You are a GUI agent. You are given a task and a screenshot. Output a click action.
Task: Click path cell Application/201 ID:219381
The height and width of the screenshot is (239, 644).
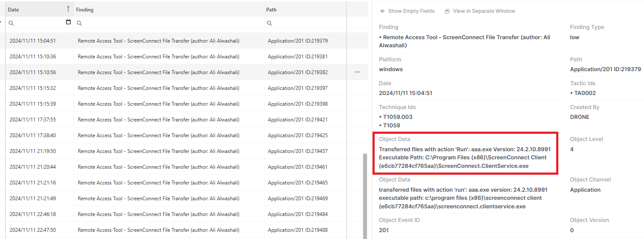tap(297, 57)
